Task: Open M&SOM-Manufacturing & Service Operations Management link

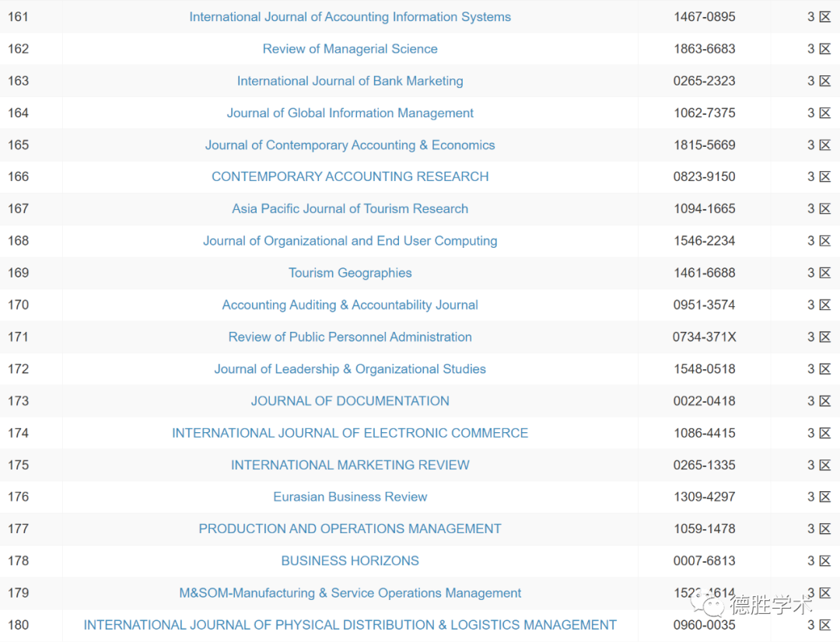Action: 350,593
